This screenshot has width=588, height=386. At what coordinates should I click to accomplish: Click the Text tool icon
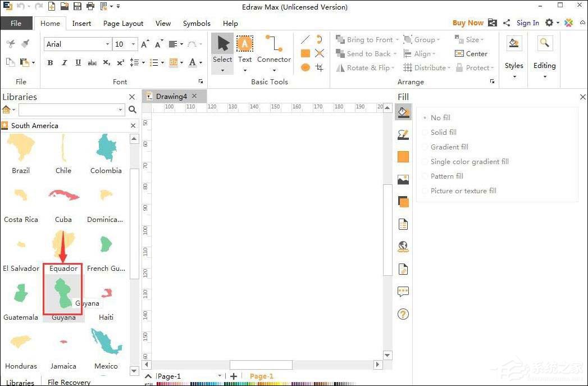click(x=244, y=44)
